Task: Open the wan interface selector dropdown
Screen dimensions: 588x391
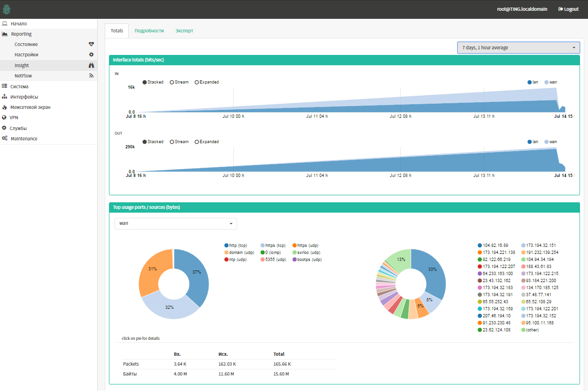Action: (x=176, y=224)
